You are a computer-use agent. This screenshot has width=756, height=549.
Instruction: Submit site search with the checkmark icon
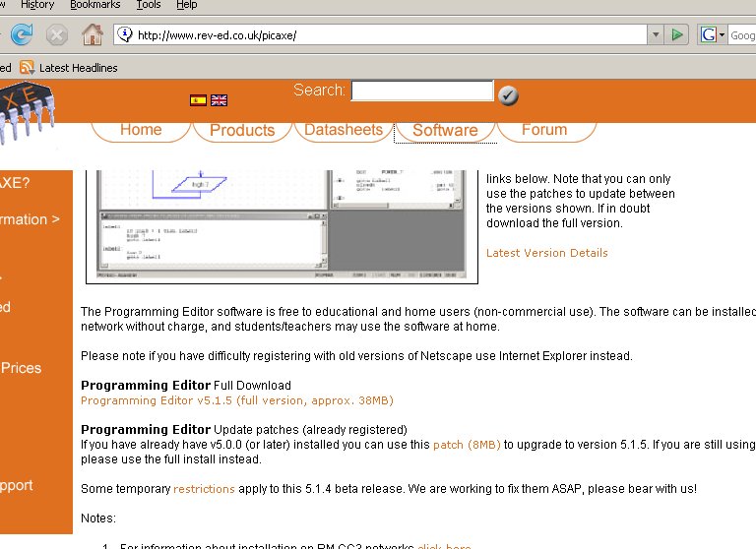[508, 95]
